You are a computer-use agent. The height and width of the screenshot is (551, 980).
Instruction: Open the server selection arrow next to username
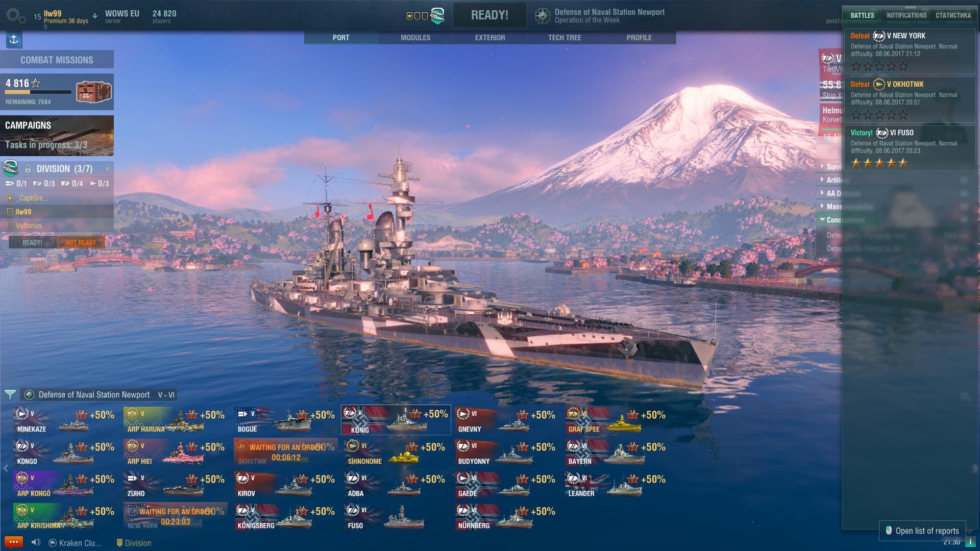coord(95,16)
